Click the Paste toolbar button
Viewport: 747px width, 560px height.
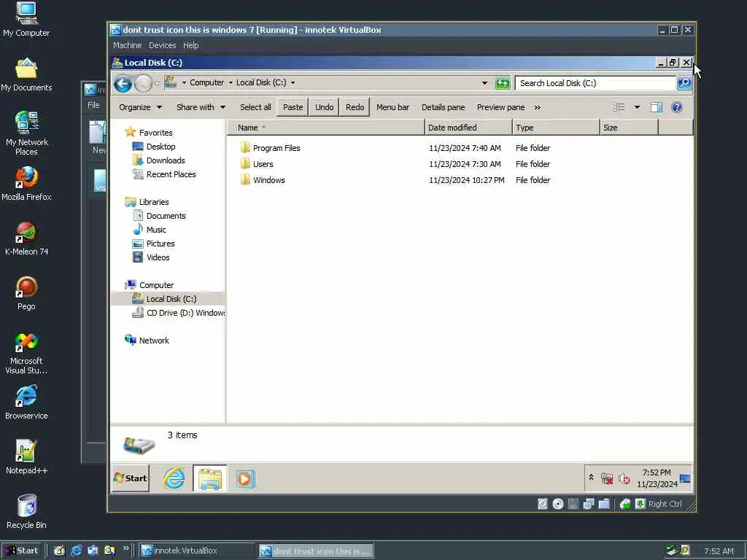tap(293, 107)
